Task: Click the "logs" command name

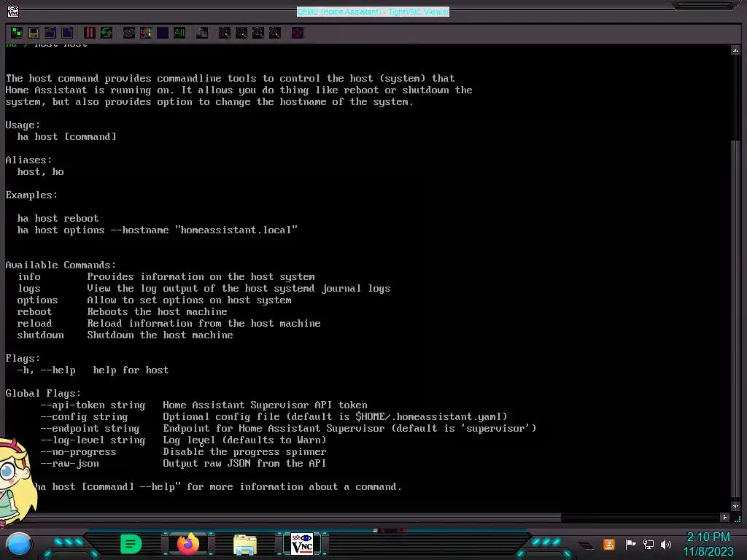Action: coord(29,289)
